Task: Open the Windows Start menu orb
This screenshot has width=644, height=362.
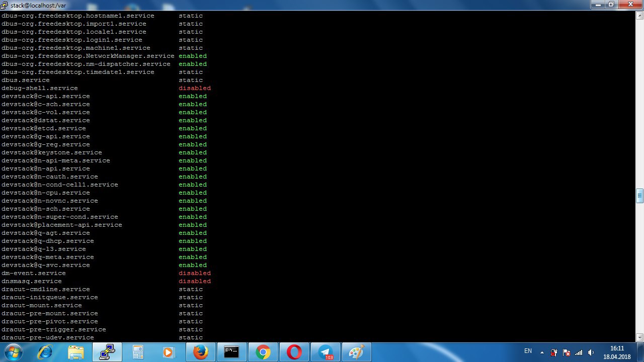Action: [x=14, y=352]
